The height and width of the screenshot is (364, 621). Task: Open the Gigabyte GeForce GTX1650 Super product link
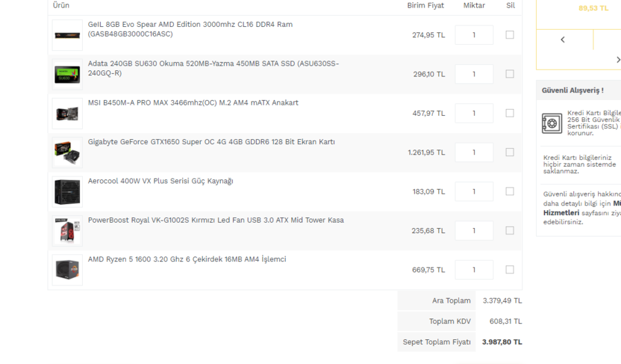(211, 142)
